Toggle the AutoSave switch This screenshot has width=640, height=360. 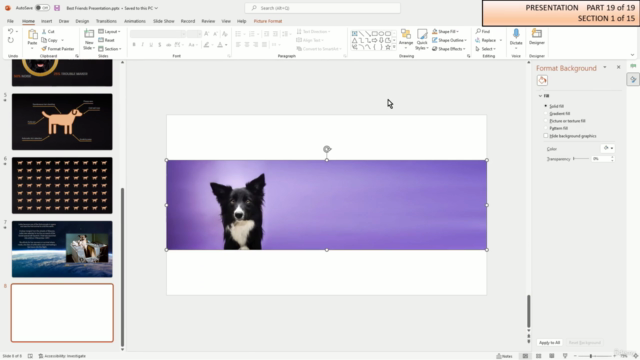point(42,8)
